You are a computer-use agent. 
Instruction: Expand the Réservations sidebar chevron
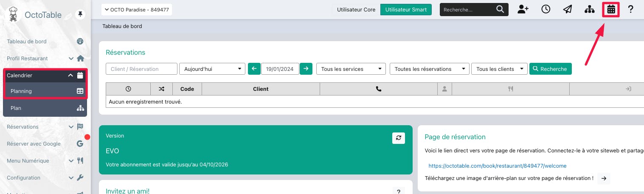pyautogui.click(x=71, y=127)
